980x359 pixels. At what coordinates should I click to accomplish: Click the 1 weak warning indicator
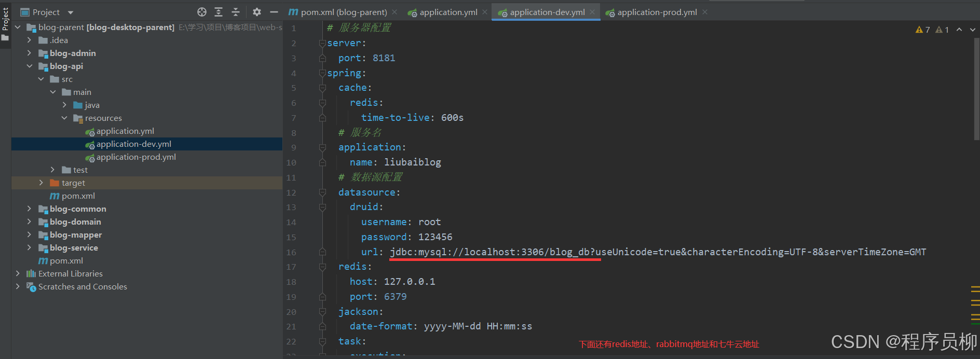tap(942, 30)
